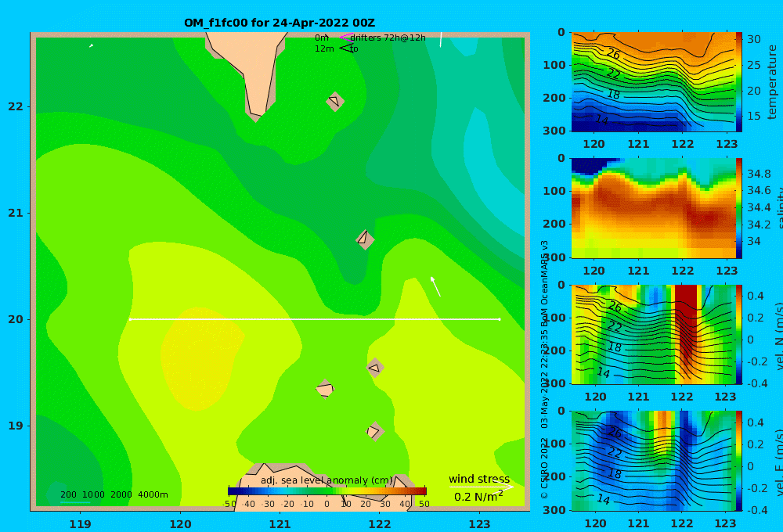783x532 pixels.
Task: Click the 14 contour label in temperature plot
Action: point(601,120)
